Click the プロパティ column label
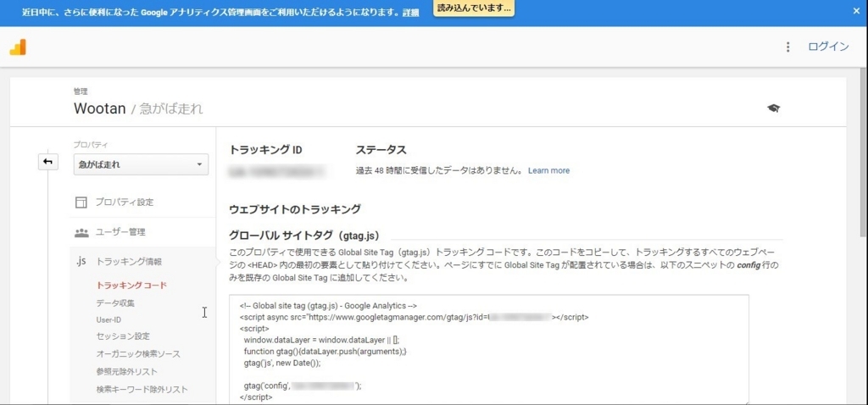 (91, 145)
